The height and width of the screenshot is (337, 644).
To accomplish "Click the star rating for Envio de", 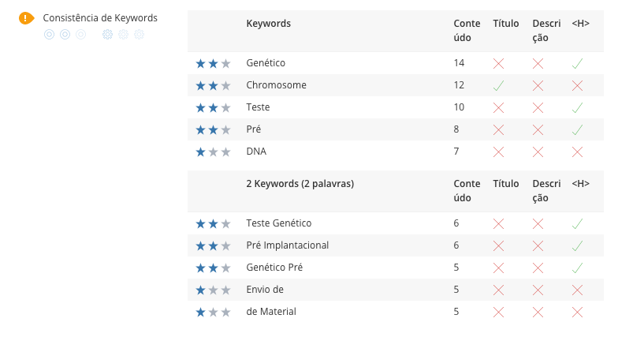I will pyautogui.click(x=213, y=290).
